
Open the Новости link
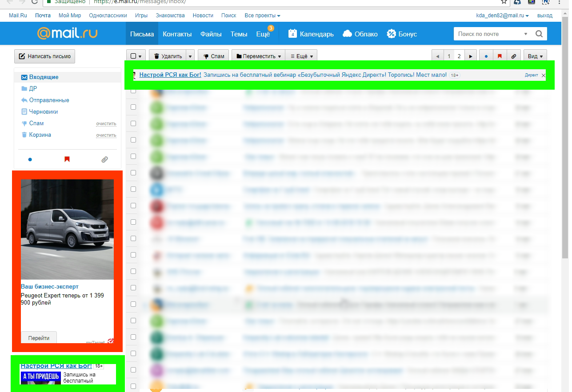tap(203, 16)
